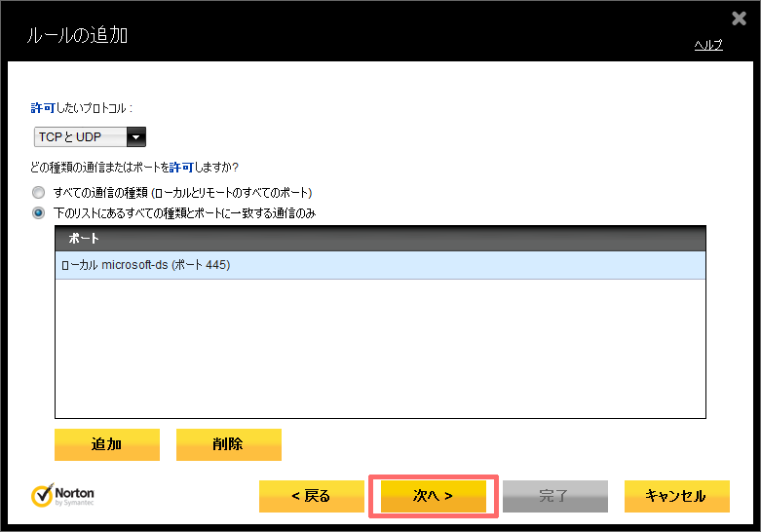The width and height of the screenshot is (761, 532).
Task: Click the すべての通信の種類 (ローカルとリモート) label text
Action: 182,192
